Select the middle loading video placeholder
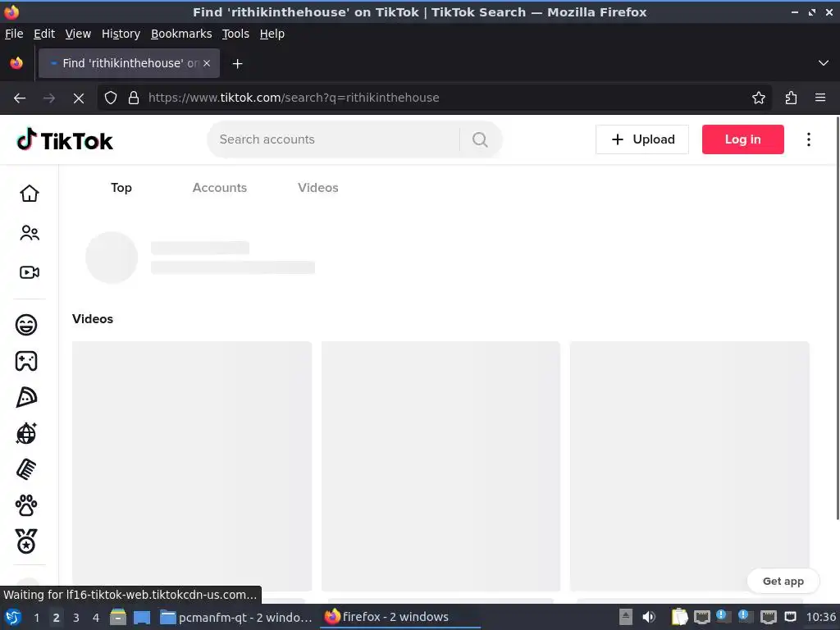The width and height of the screenshot is (840, 630). coord(441,466)
